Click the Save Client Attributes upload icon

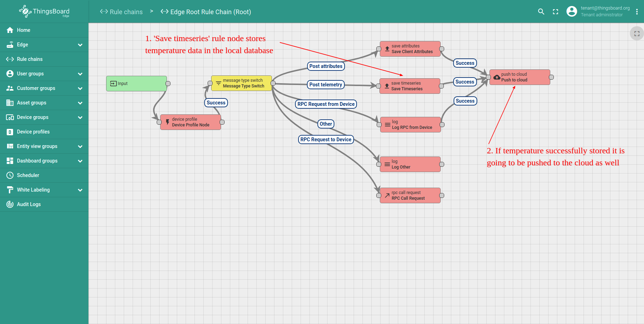pyautogui.click(x=387, y=49)
